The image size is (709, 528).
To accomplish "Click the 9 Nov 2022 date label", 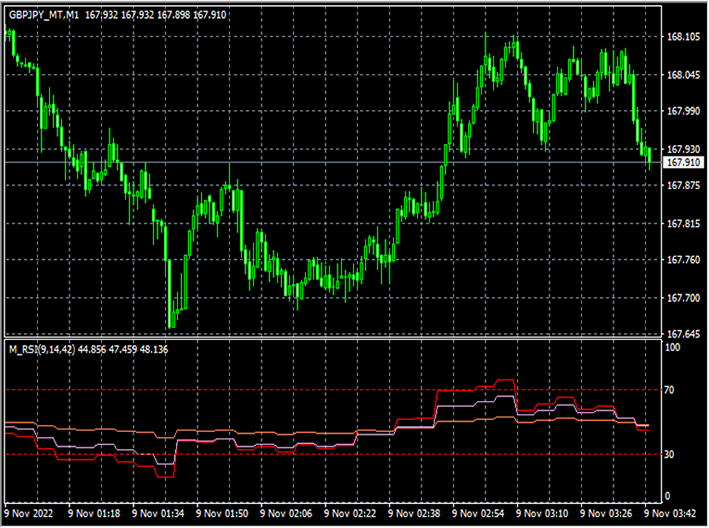I will pos(28,514).
